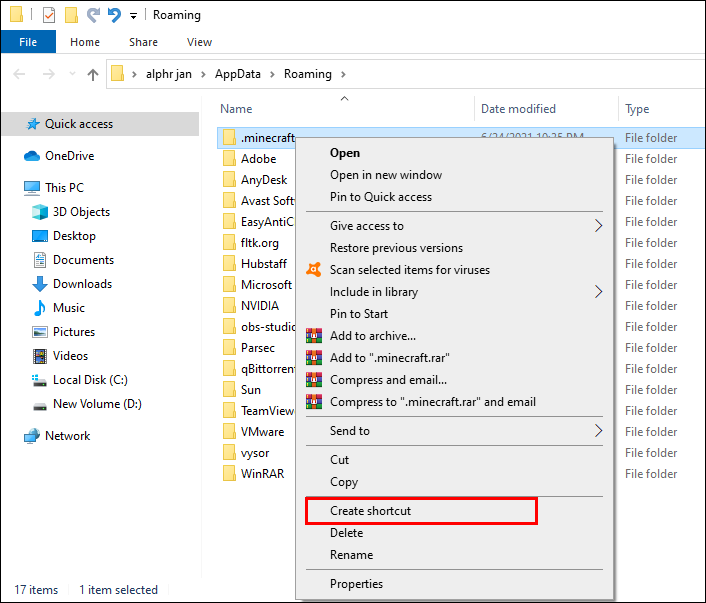Click the Undo arrow in title bar
Image resolution: width=706 pixels, height=603 pixels.
114,15
